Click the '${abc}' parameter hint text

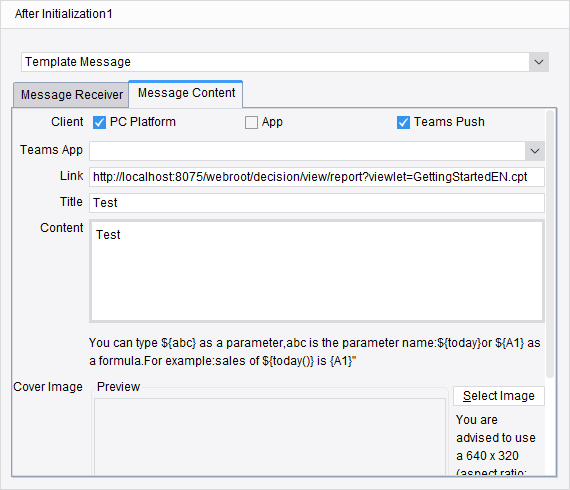coord(178,343)
